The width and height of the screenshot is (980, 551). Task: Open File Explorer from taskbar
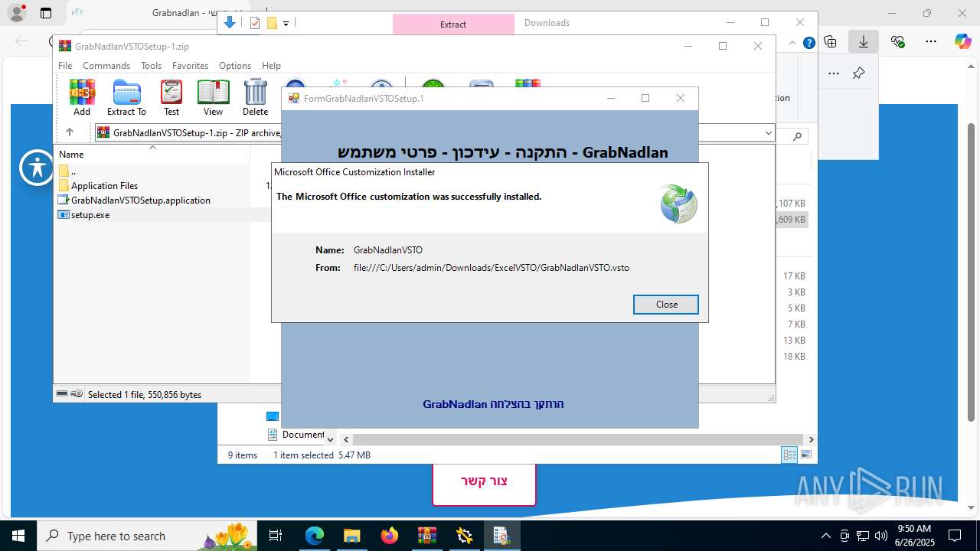point(351,536)
